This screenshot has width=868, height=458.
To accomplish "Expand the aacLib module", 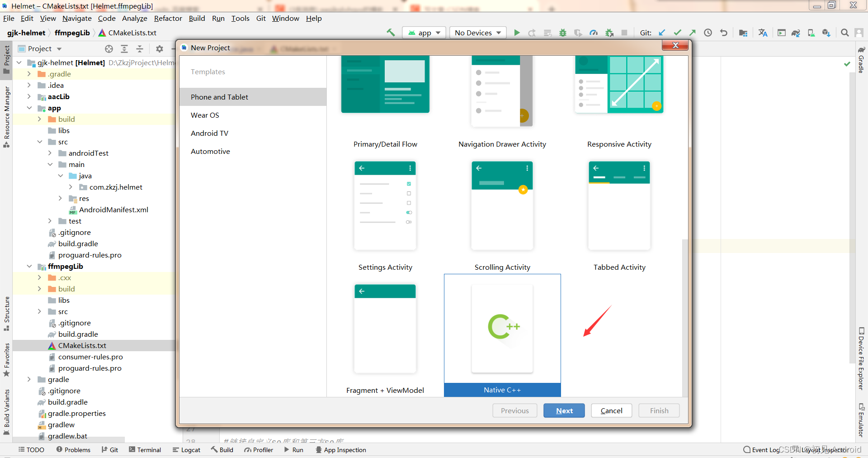I will [x=29, y=96].
